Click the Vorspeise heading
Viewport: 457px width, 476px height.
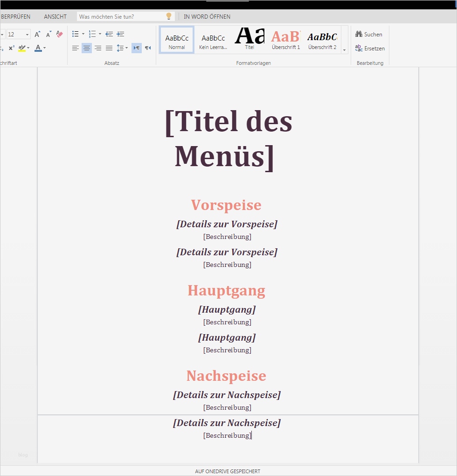click(x=226, y=205)
